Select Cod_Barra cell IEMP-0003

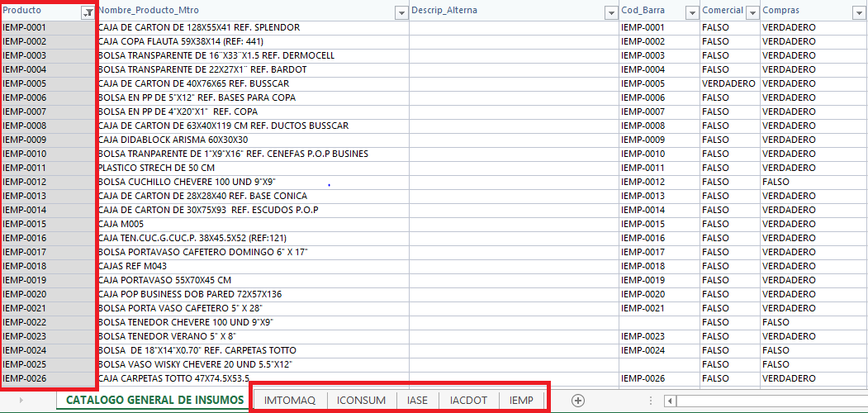(659, 55)
